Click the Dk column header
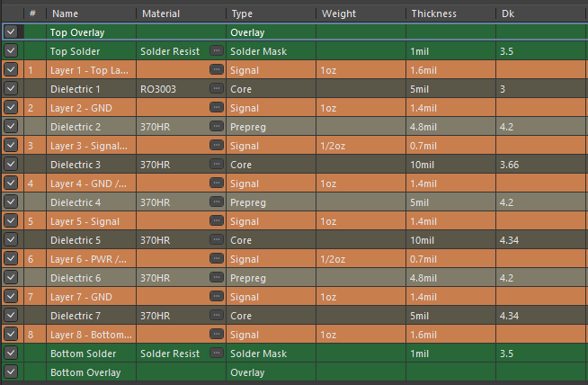The width and height of the screenshot is (588, 385). [x=509, y=13]
